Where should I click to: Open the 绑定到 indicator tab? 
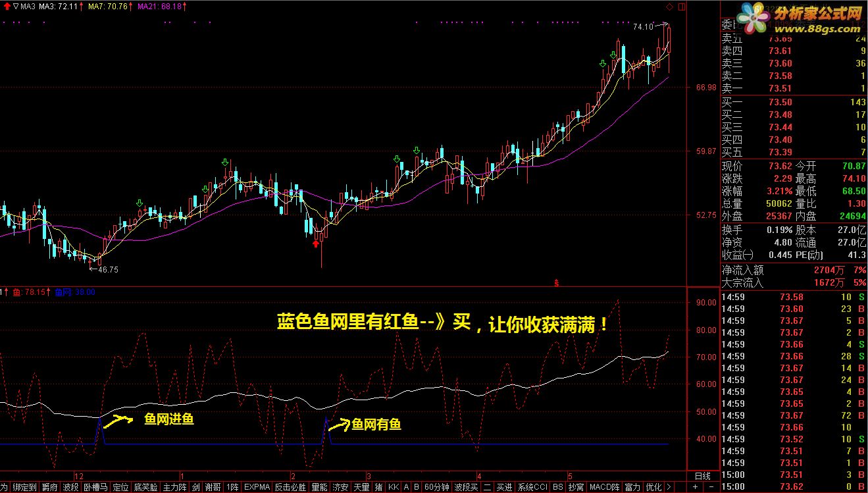[24, 487]
